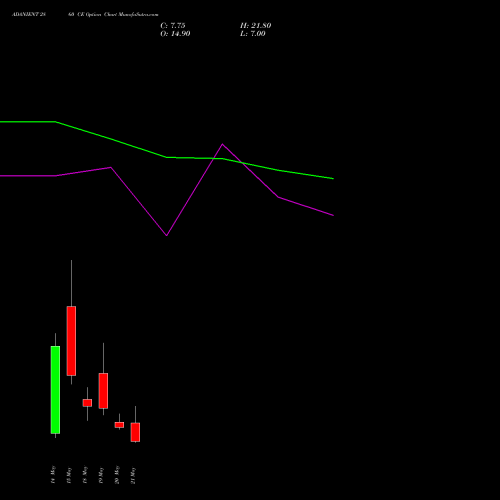The width and height of the screenshot is (500, 500).
Task: Select the green candlestick for 14 May
Action: click(x=55, y=390)
